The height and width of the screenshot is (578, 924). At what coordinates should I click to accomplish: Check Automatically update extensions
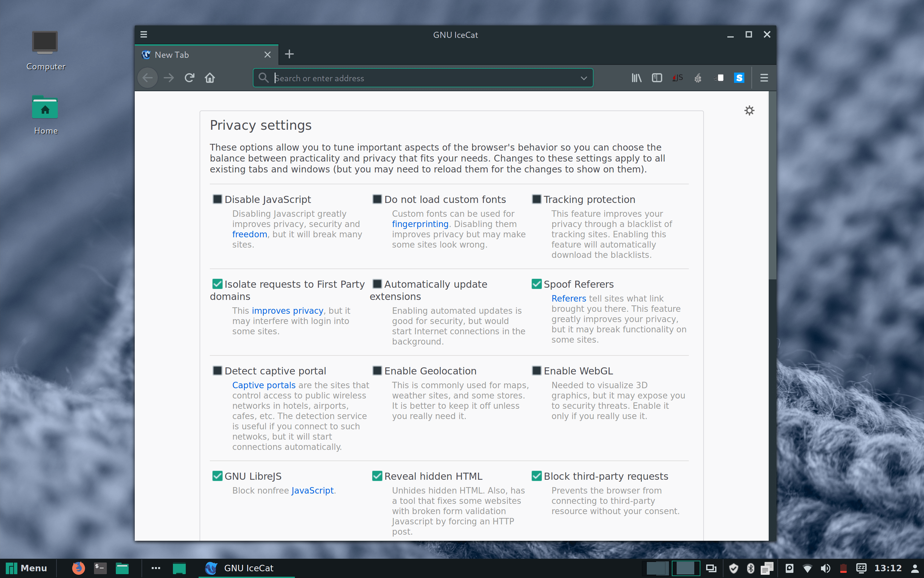(x=377, y=284)
